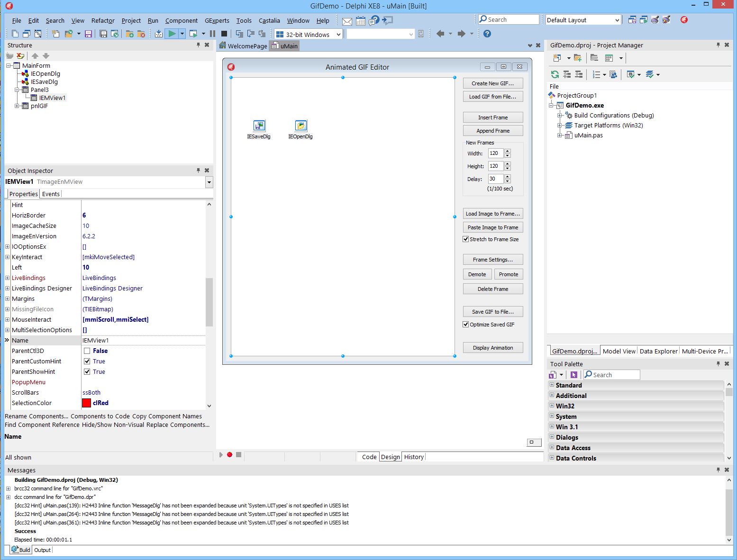Click the Messages panel scroll down arrow

tap(729, 540)
